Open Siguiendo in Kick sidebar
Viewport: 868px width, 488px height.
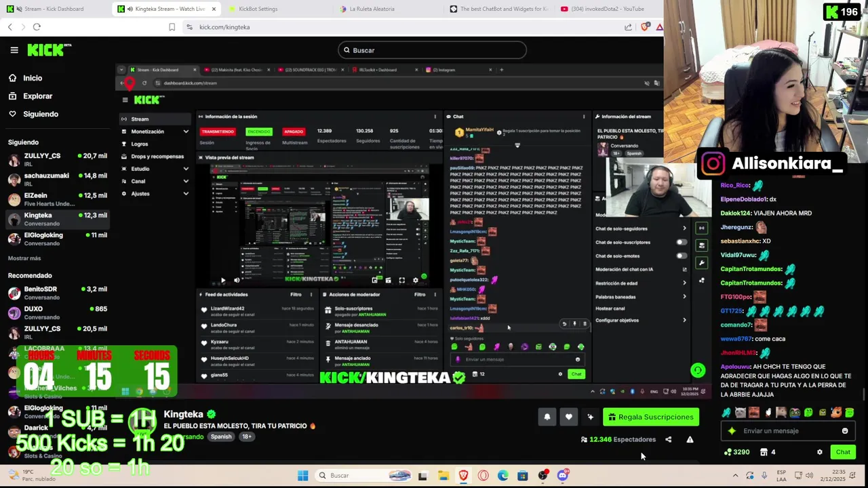click(33, 114)
